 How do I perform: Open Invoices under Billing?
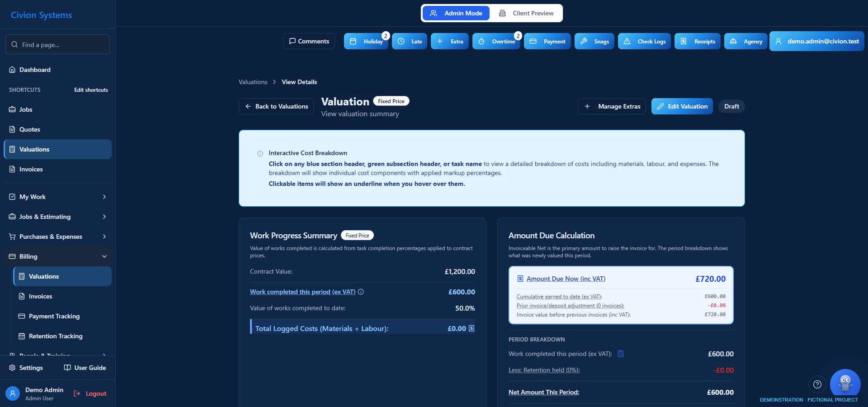(x=62, y=296)
